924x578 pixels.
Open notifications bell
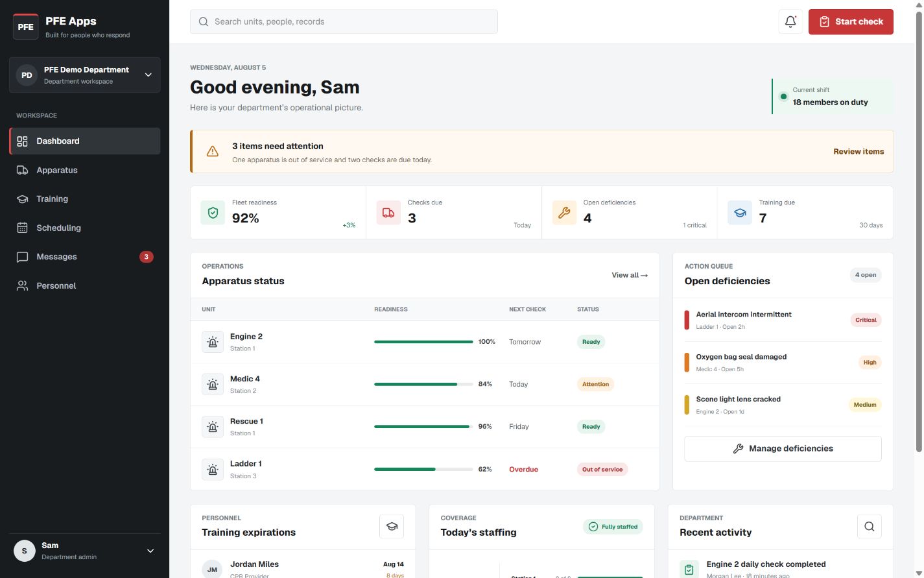tap(790, 21)
